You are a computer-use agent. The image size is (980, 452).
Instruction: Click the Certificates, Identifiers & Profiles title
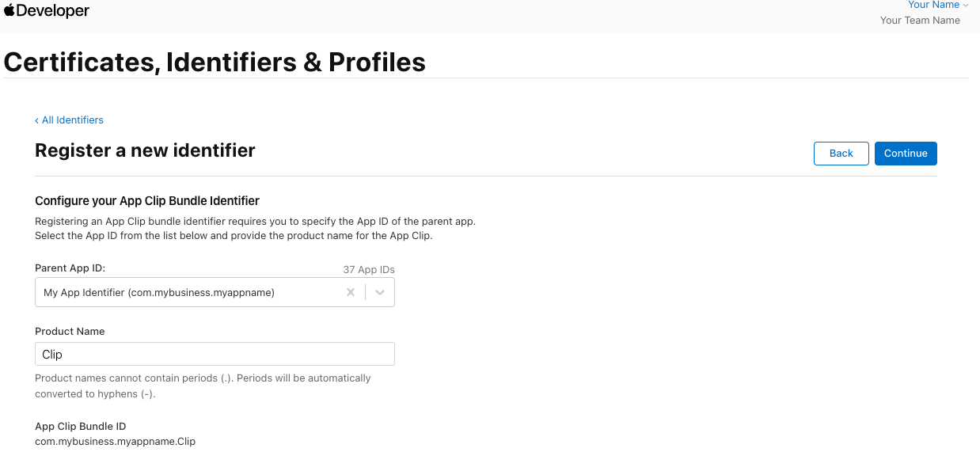215,62
